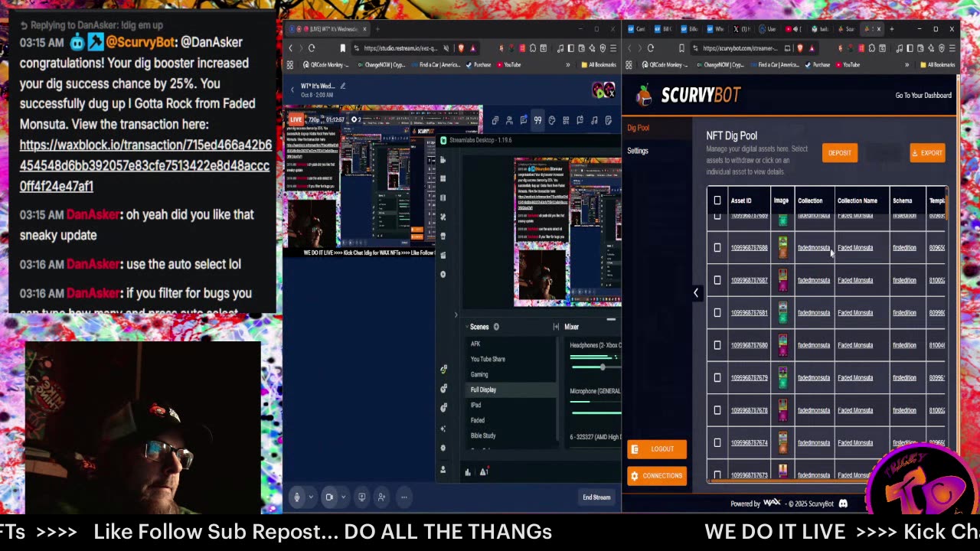Image resolution: width=980 pixels, height=551 pixels.
Task: Open the people guests icon in Restream toolbar
Action: coord(509,120)
